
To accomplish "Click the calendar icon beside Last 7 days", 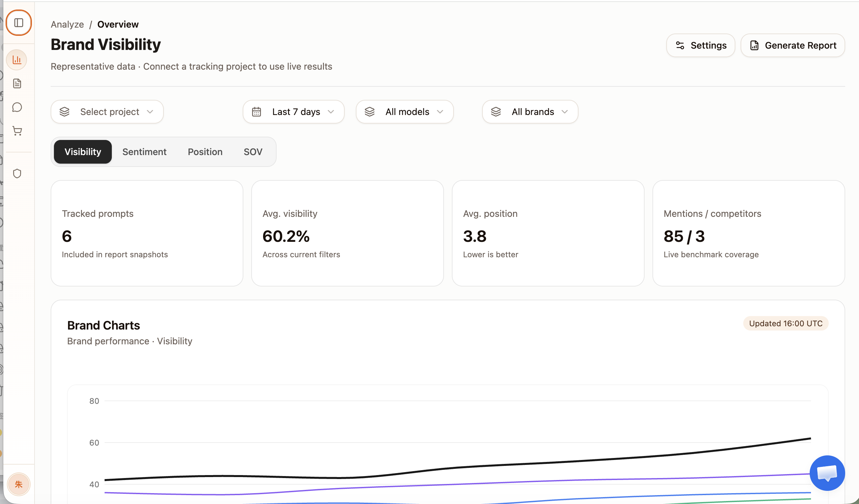I will [256, 112].
